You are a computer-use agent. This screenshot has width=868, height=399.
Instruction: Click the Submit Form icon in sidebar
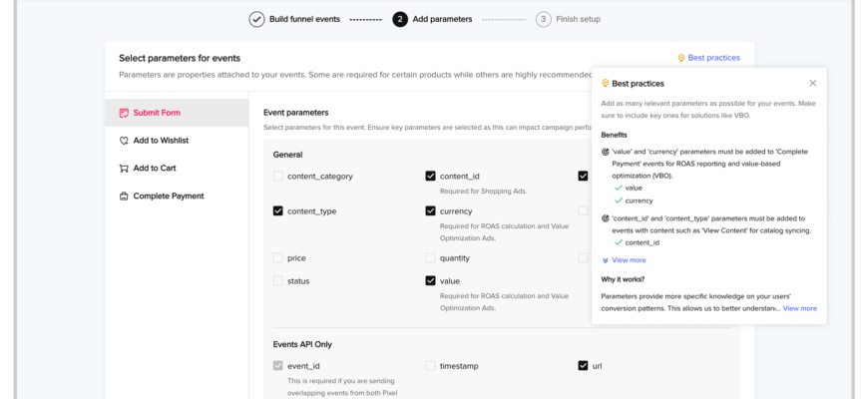[124, 113]
